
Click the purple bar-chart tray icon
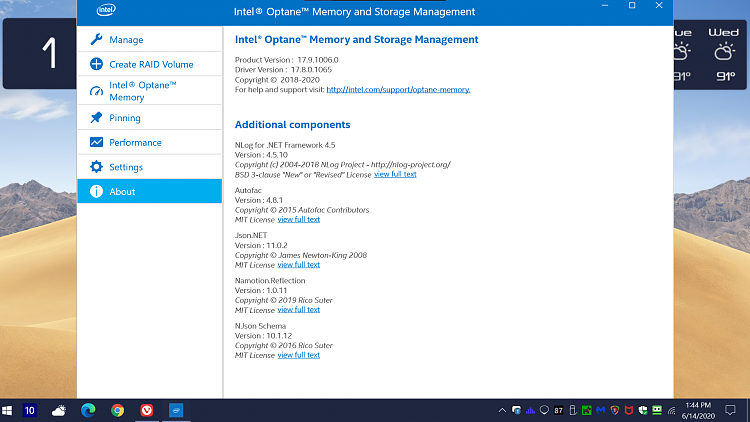[x=530, y=411]
